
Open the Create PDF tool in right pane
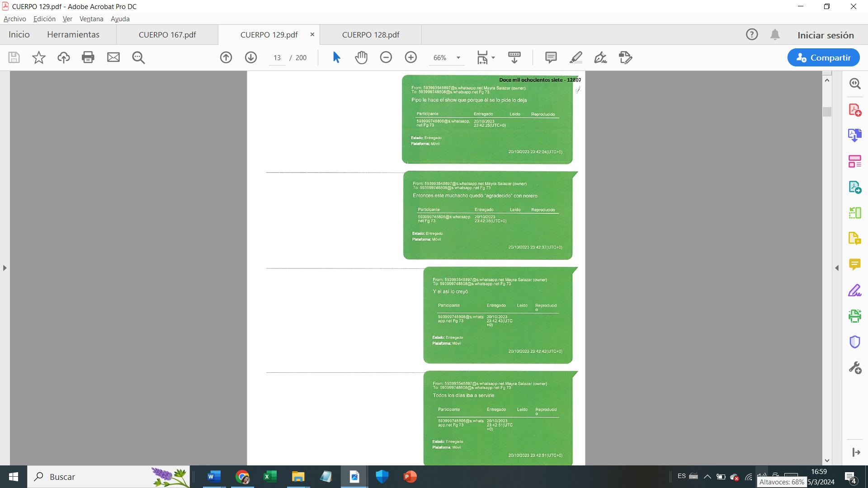[854, 110]
